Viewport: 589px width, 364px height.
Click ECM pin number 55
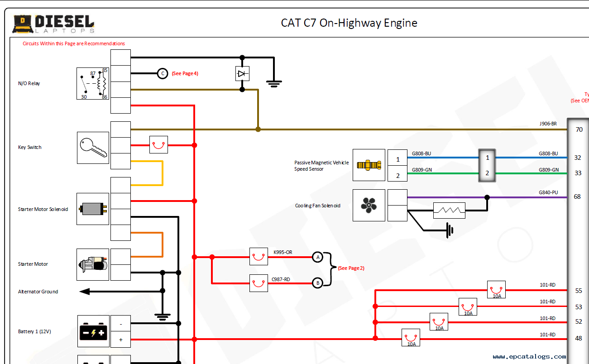click(579, 291)
